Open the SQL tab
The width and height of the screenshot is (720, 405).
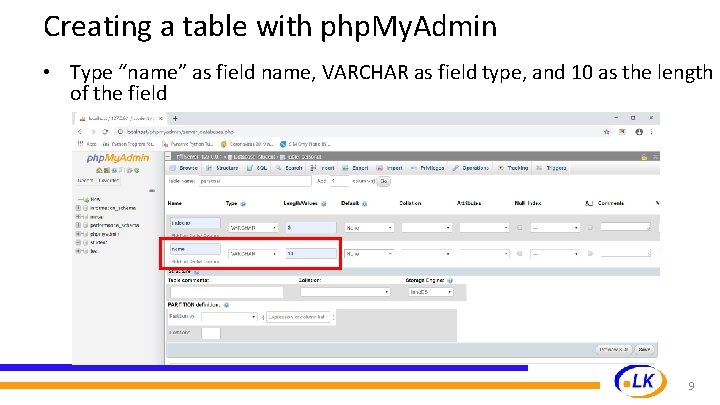coord(257,168)
